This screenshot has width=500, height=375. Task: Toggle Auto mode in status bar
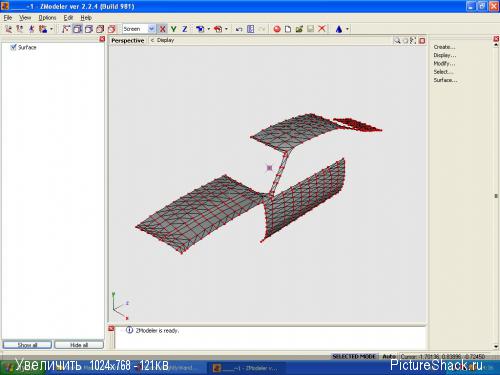389,356
